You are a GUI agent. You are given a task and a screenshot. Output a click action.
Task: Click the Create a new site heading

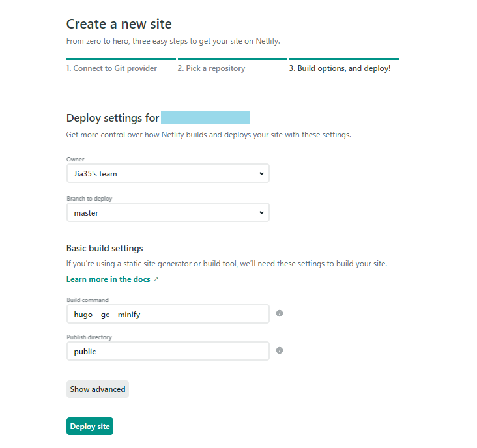tap(119, 24)
